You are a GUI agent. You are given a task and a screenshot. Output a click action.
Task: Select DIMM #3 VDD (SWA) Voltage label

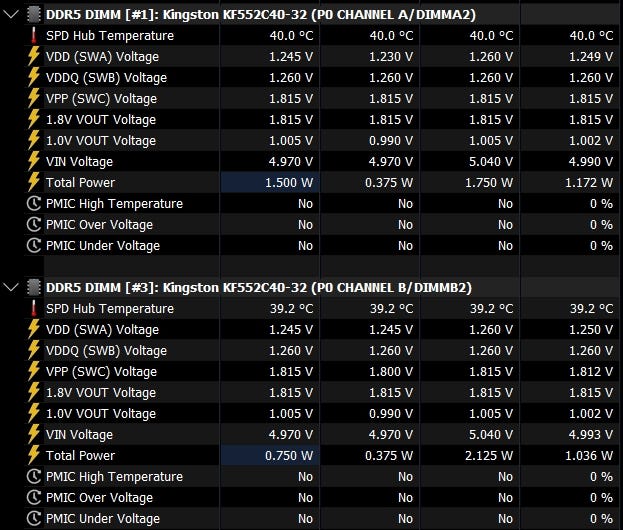[103, 329]
